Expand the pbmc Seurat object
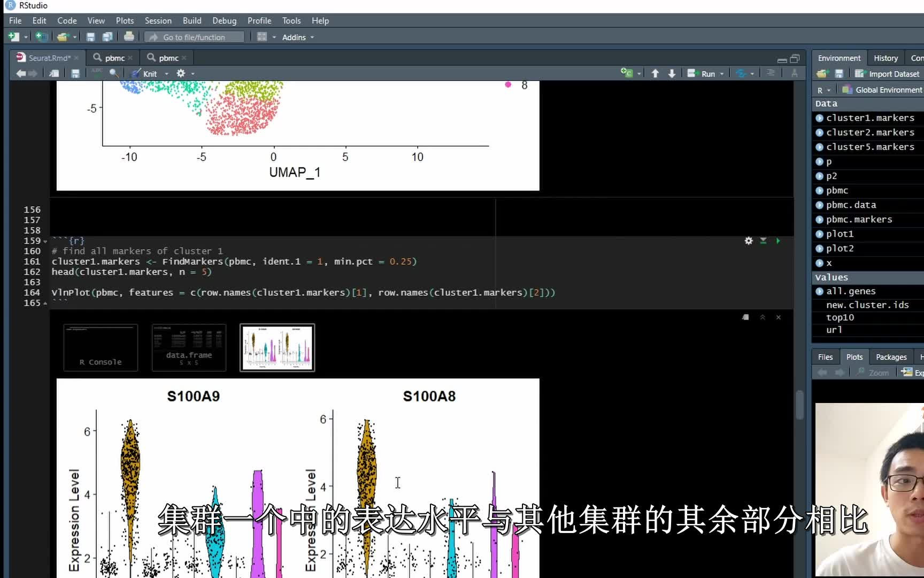924x578 pixels. point(819,191)
